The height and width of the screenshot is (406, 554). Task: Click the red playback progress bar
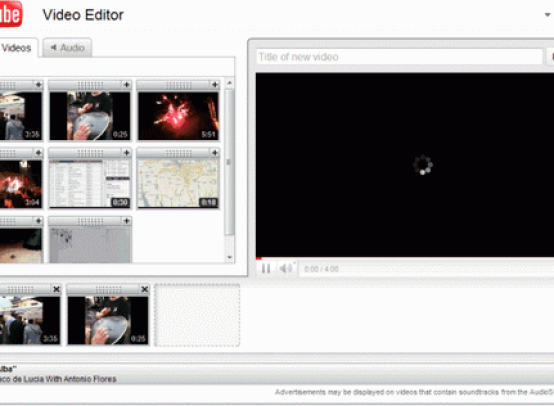coord(259,259)
